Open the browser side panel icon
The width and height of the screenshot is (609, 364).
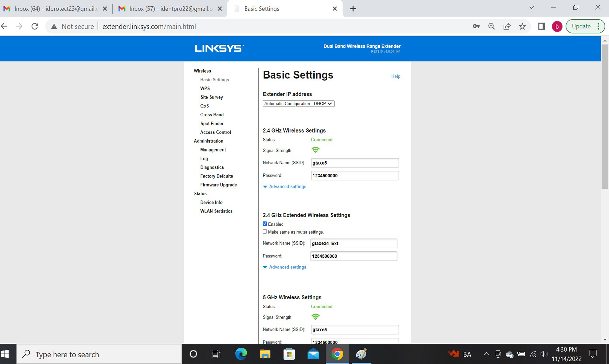click(x=541, y=26)
